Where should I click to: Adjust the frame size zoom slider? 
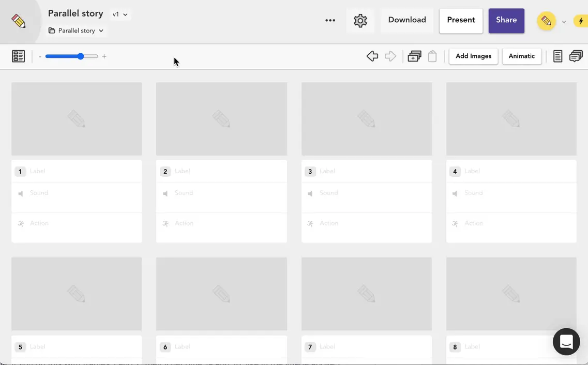click(71, 56)
